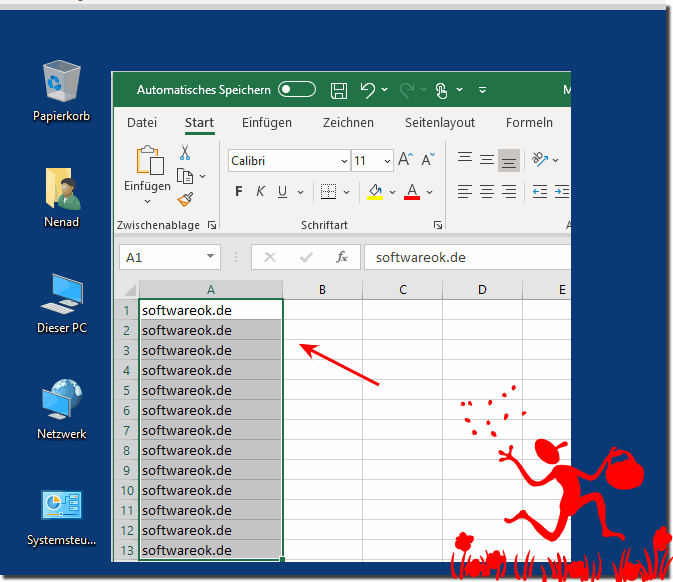Screen dimensions: 673x582
Task: Click the Copy icon
Action: [x=185, y=176]
